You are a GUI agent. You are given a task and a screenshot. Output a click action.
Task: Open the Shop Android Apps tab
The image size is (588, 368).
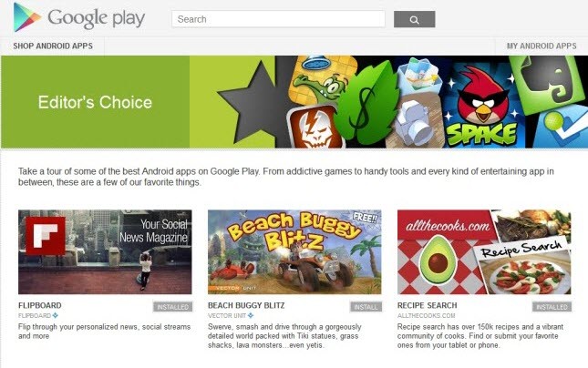[53, 46]
